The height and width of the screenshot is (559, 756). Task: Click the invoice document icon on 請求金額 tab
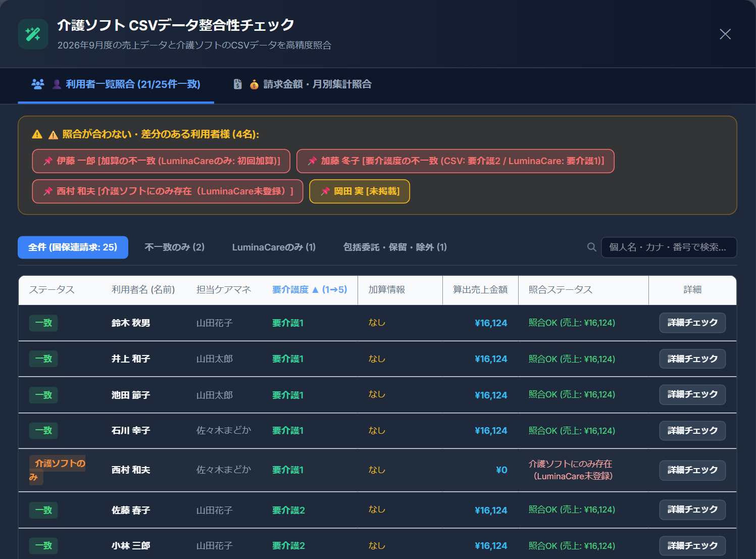[238, 84]
